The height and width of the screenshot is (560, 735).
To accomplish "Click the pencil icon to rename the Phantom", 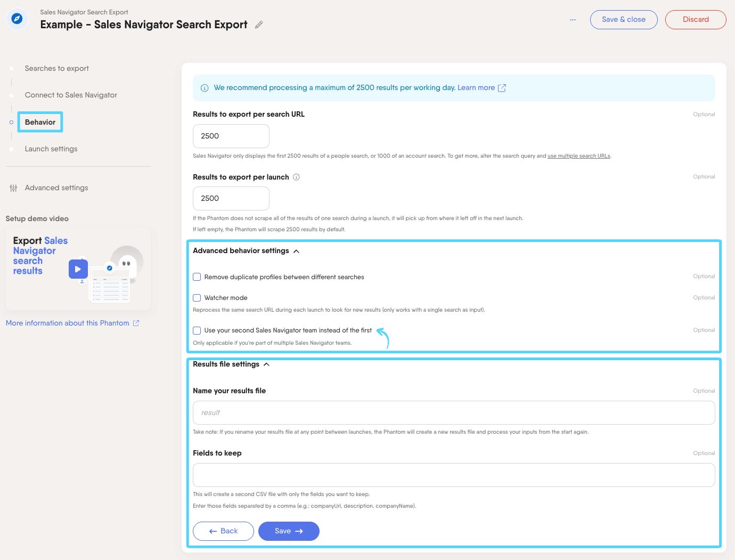I will pyautogui.click(x=259, y=25).
